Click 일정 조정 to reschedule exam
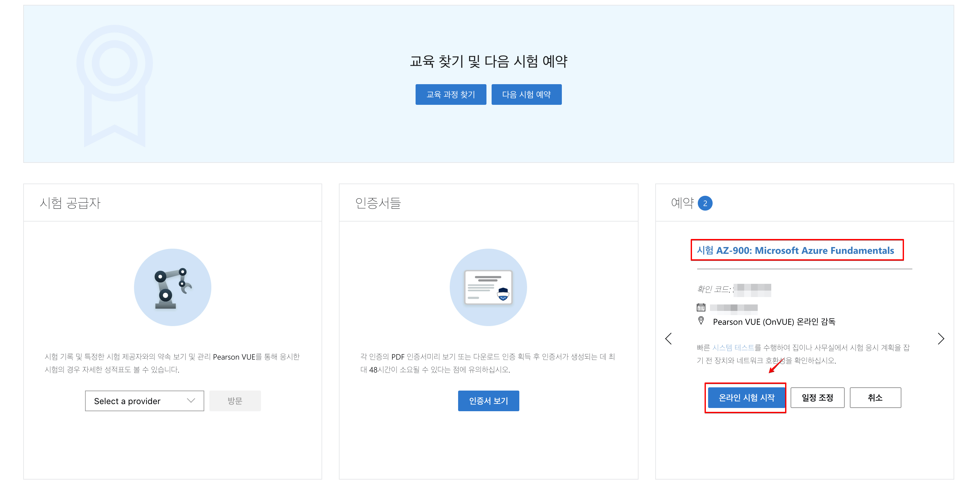This screenshot has height=487, width=980. (817, 398)
